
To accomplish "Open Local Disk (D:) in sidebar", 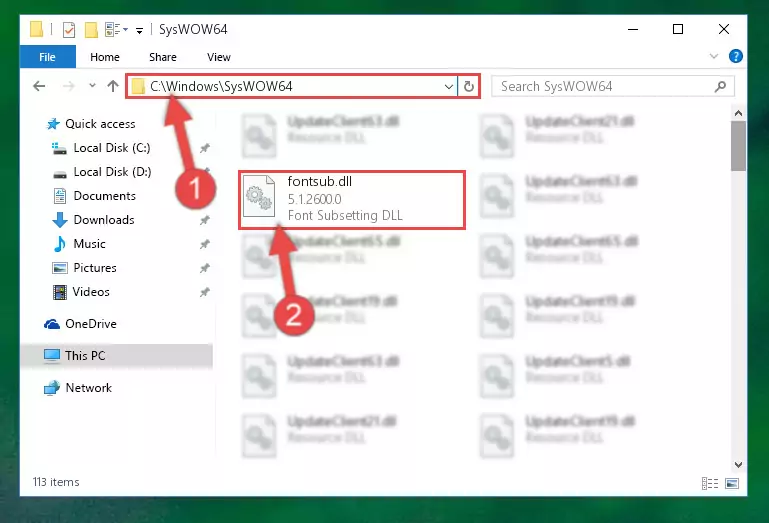I will pos(112,172).
